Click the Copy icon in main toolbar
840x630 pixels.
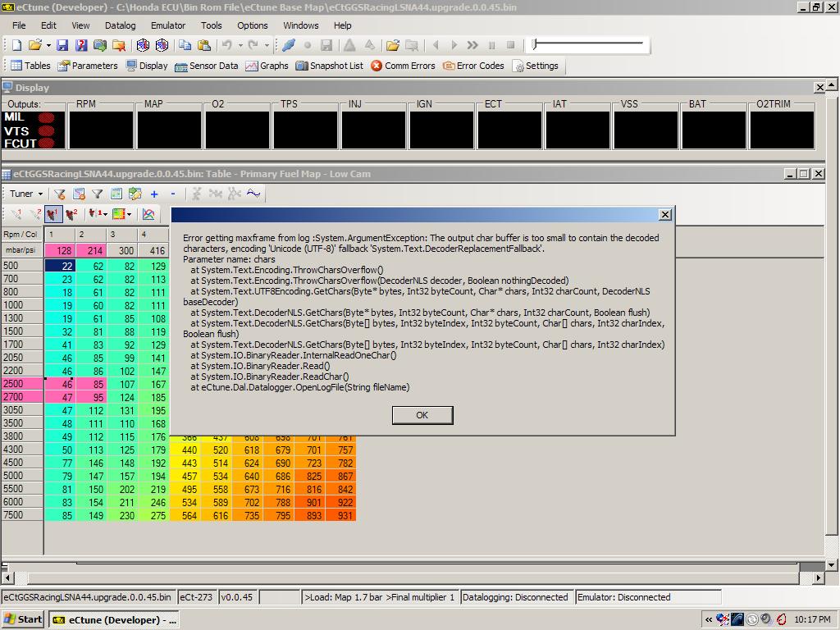pyautogui.click(x=185, y=46)
